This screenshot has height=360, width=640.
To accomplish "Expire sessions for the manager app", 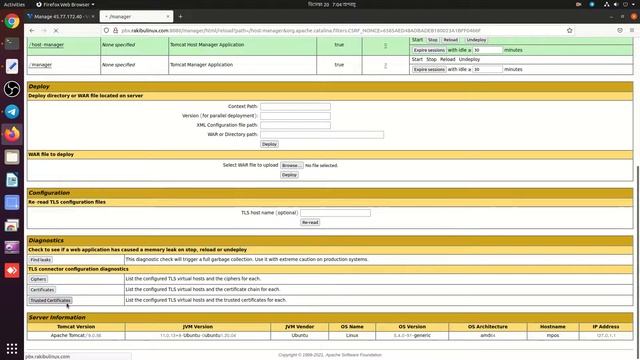I will pos(429,70).
